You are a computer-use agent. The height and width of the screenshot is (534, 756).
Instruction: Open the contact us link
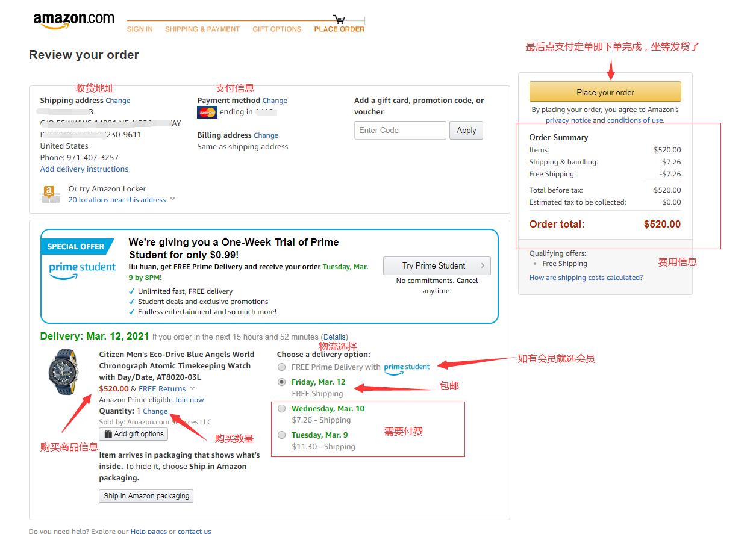(x=195, y=532)
